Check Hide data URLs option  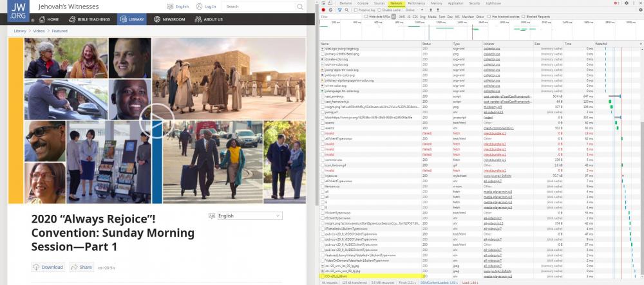[366, 16]
